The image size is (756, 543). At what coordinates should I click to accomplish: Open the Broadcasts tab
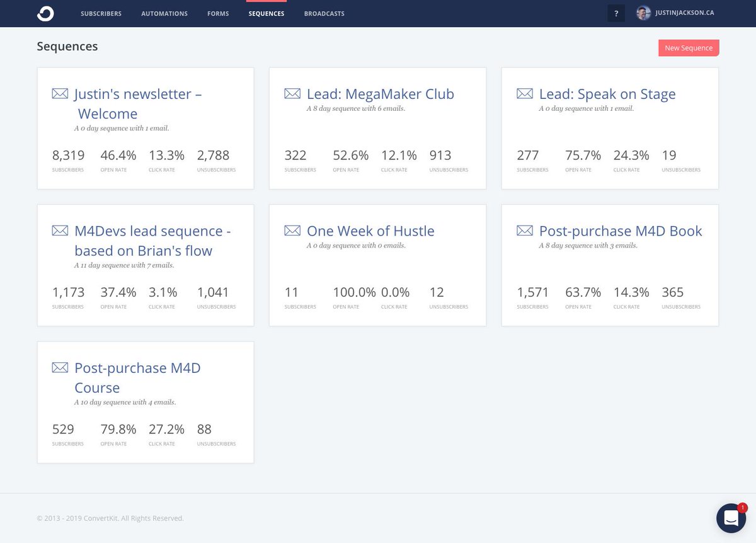tap(324, 13)
